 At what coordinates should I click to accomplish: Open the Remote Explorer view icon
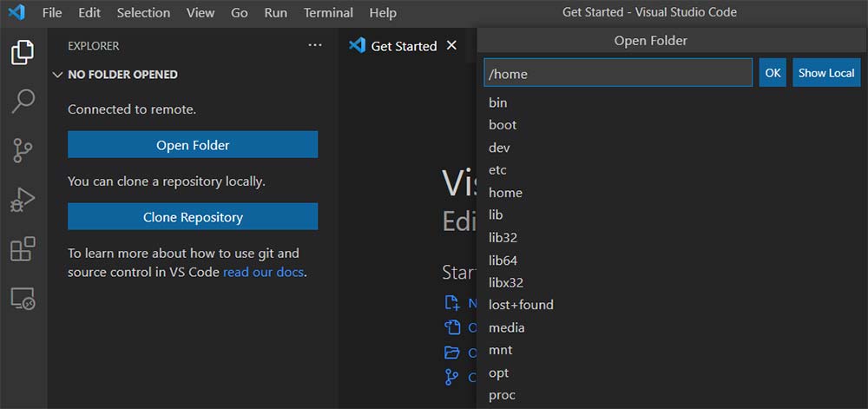tap(23, 299)
